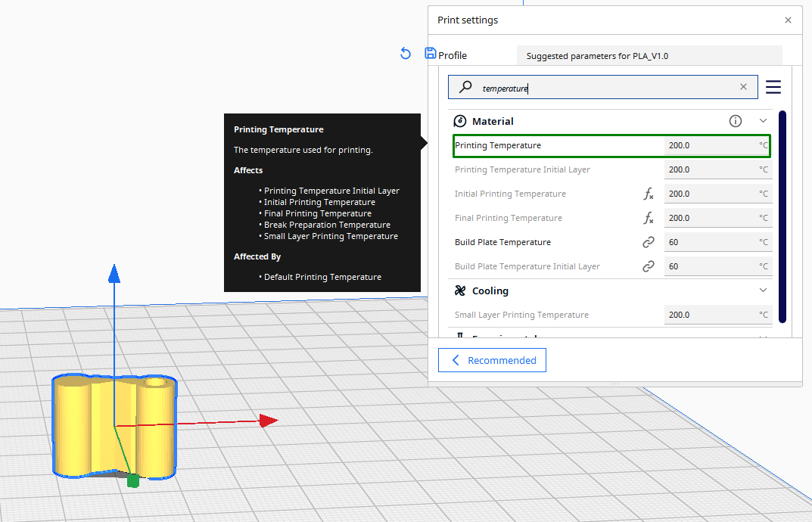Edit the Printing Temperature value field
The width and height of the screenshot is (812, 522).
717,145
